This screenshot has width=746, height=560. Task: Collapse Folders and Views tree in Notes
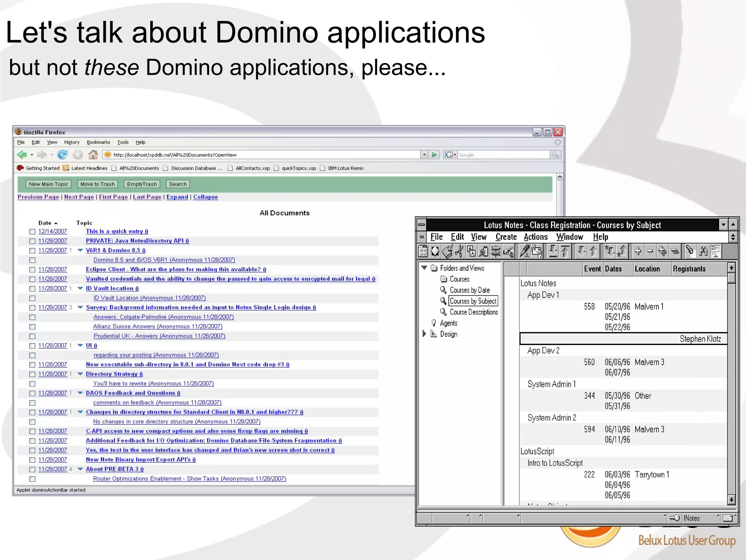[424, 268]
